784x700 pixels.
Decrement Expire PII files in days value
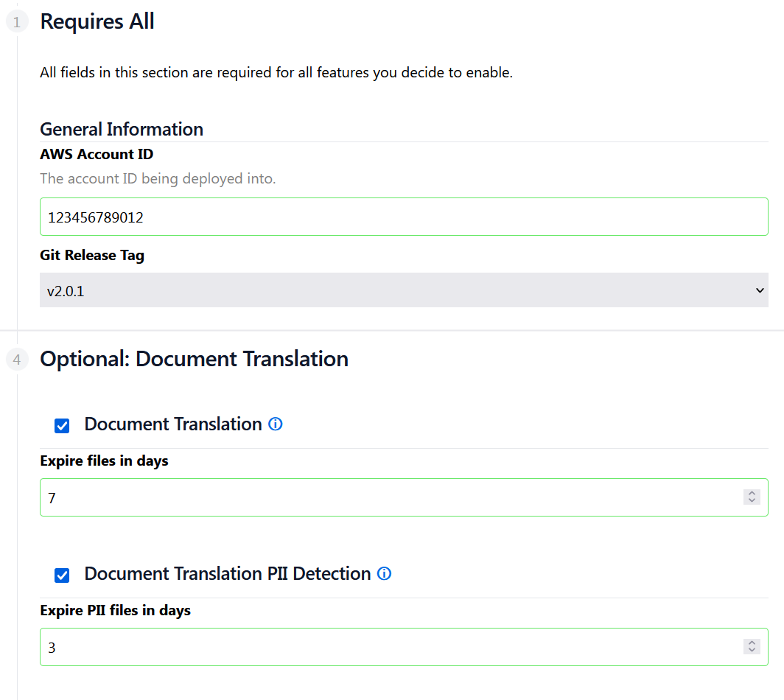pos(752,650)
